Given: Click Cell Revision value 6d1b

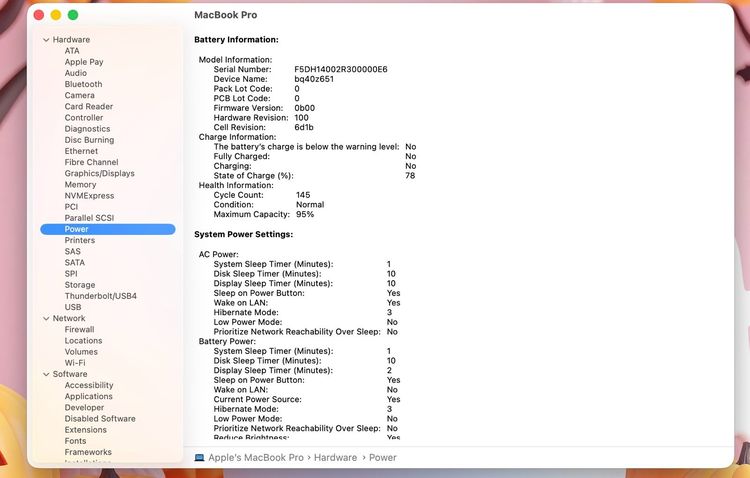Looking at the screenshot, I should tap(304, 127).
